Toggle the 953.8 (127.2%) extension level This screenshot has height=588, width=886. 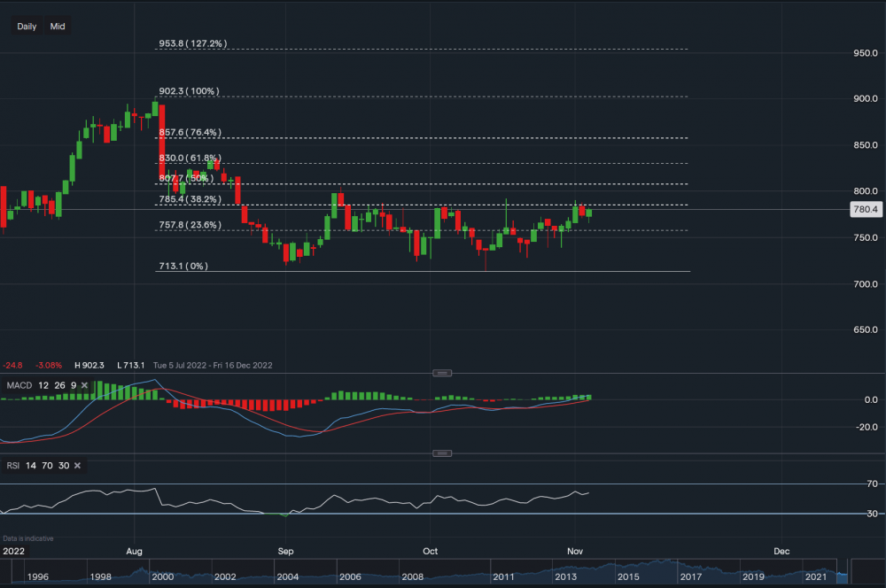[191, 42]
